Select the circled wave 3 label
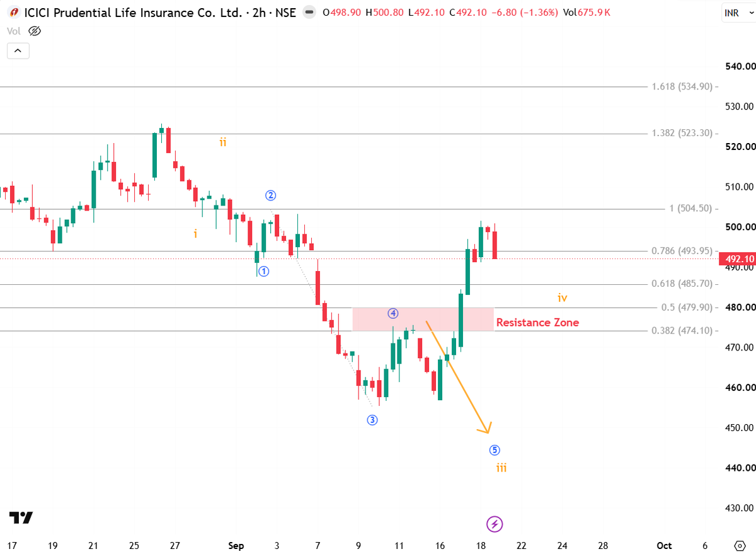Viewport: 756px width, 554px height. point(372,420)
